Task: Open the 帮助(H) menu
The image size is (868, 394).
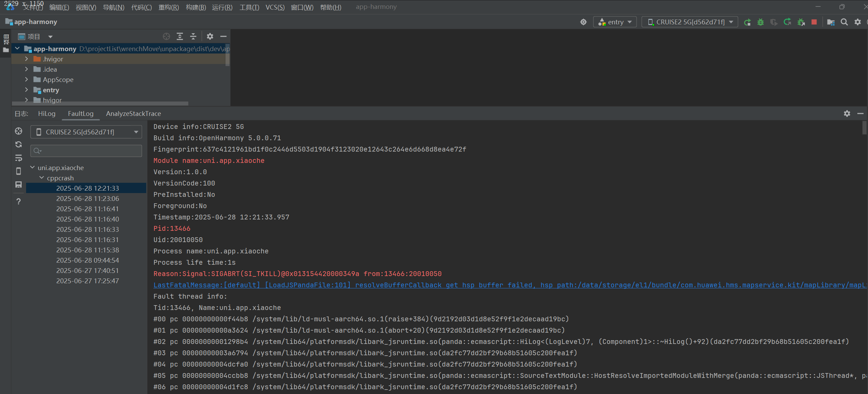Action: 331,7
